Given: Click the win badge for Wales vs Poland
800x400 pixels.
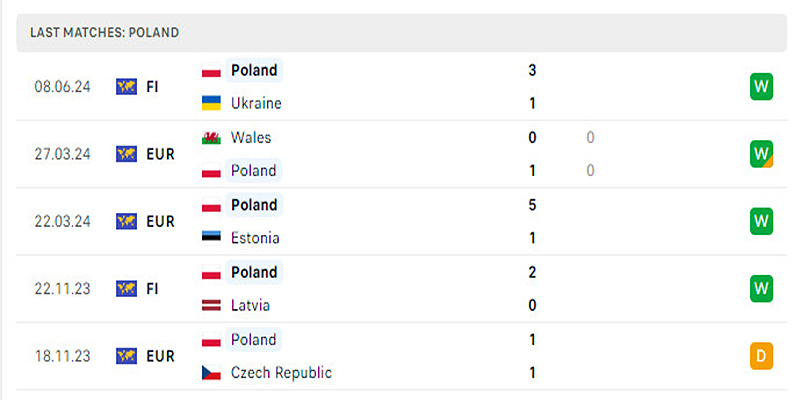Looking at the screenshot, I should pyautogui.click(x=762, y=154).
